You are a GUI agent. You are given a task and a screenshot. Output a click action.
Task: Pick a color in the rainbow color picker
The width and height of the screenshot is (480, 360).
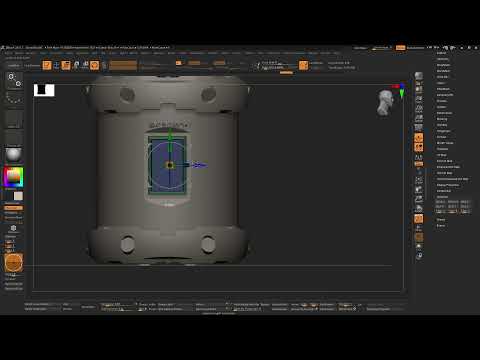tap(14, 177)
